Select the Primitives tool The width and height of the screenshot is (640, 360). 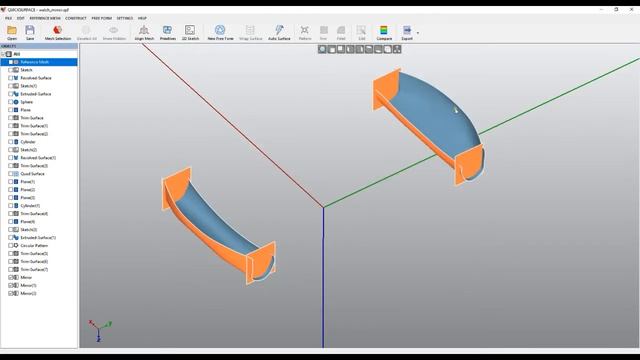(167, 32)
